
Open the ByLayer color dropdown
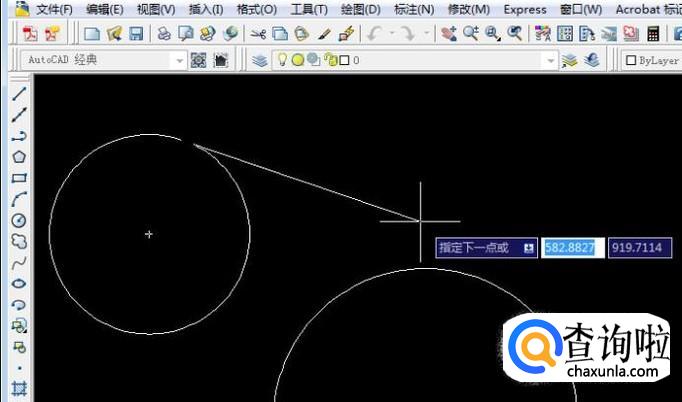tap(652, 60)
